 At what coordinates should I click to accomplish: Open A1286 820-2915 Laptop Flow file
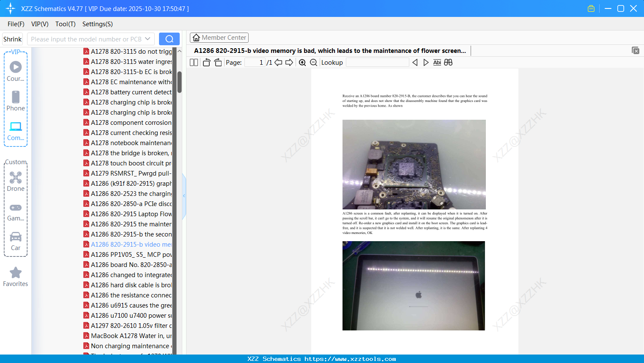pos(127,214)
